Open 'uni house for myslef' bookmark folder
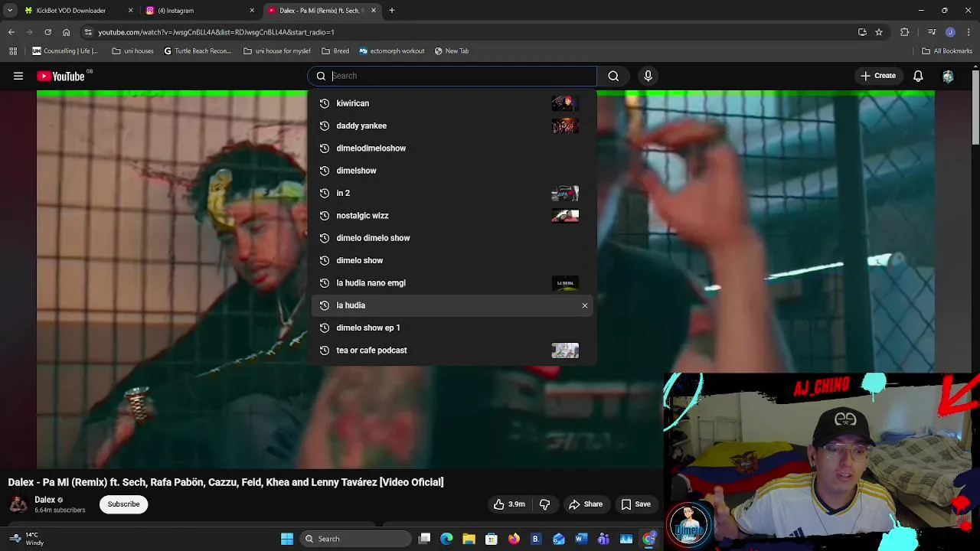The width and height of the screenshot is (980, 551). coord(277,51)
